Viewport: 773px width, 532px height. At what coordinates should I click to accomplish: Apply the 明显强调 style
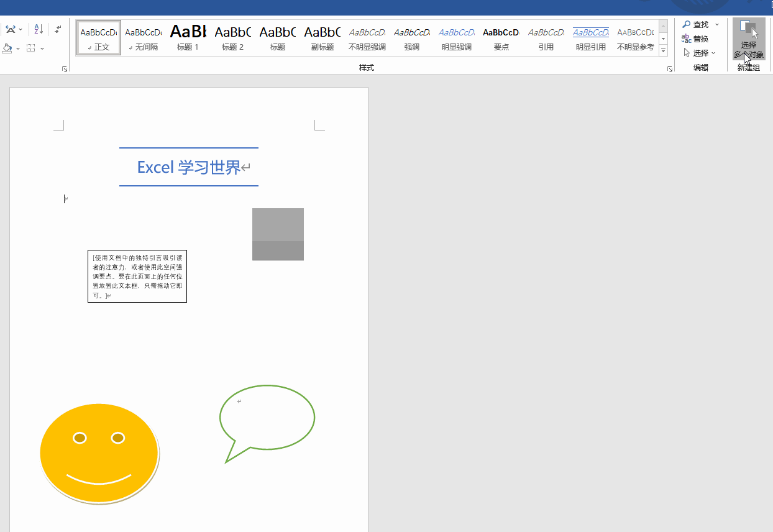(x=457, y=37)
